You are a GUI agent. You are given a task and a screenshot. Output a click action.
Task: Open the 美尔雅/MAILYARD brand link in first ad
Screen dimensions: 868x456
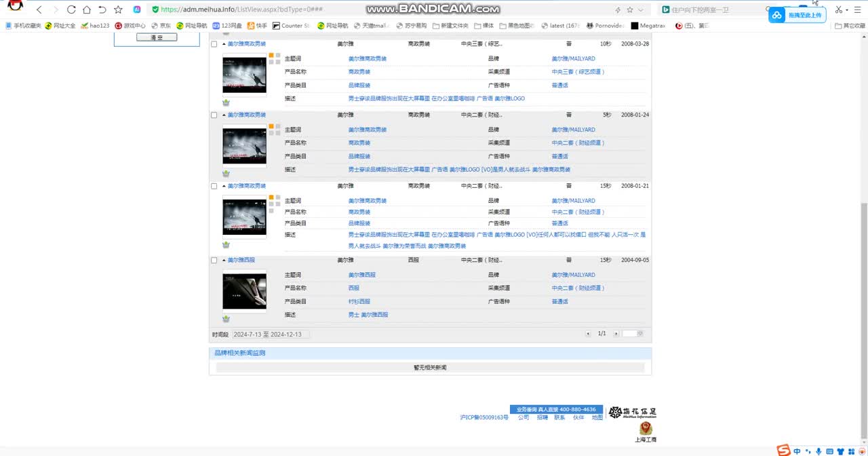pyautogui.click(x=573, y=59)
